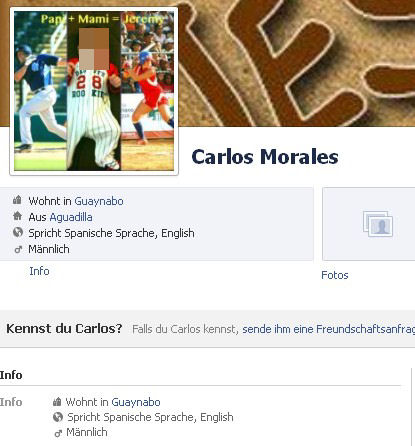Click the Carlos Morales profile name
Screen dimensions: 415x446
coord(265,157)
